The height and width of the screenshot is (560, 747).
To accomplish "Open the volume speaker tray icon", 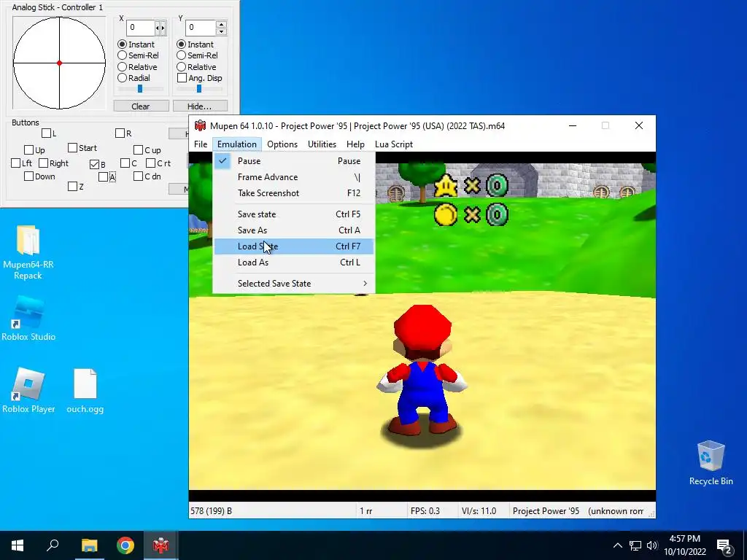I will pos(652,545).
